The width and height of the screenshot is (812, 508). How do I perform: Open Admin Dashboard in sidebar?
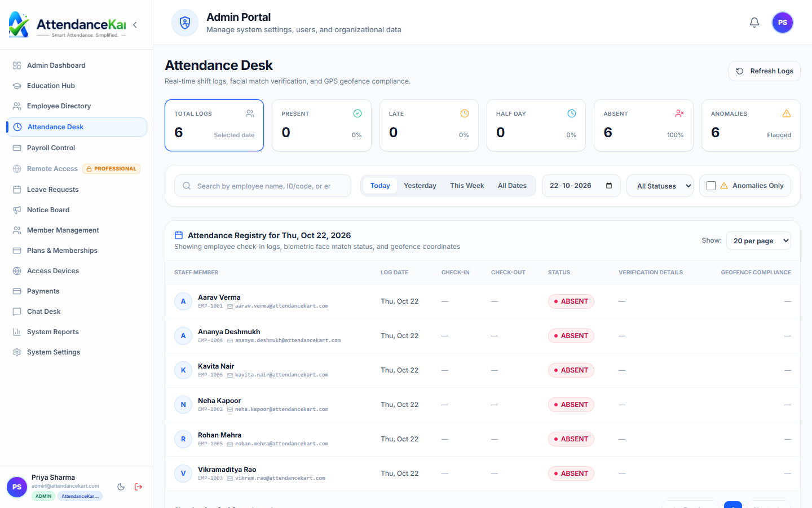point(77,65)
